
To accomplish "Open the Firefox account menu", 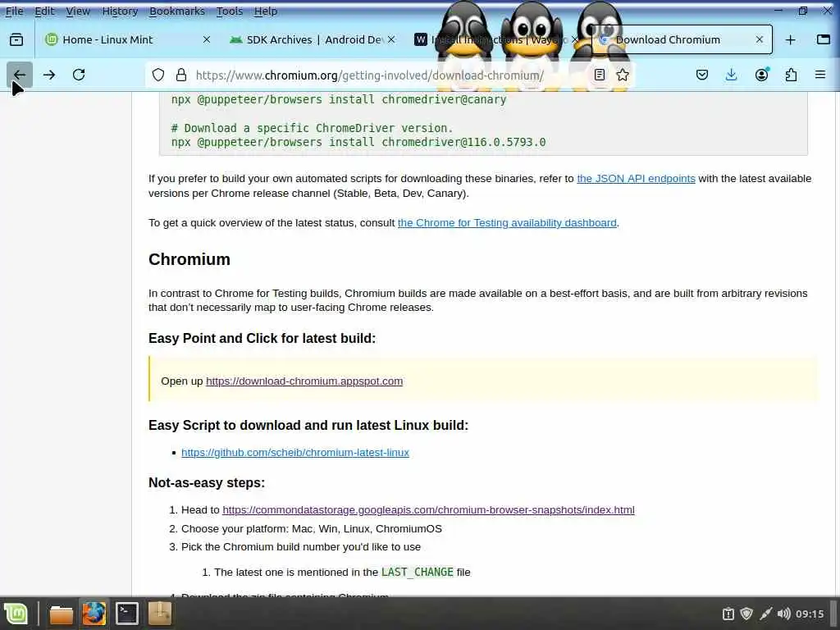I will [x=761, y=75].
